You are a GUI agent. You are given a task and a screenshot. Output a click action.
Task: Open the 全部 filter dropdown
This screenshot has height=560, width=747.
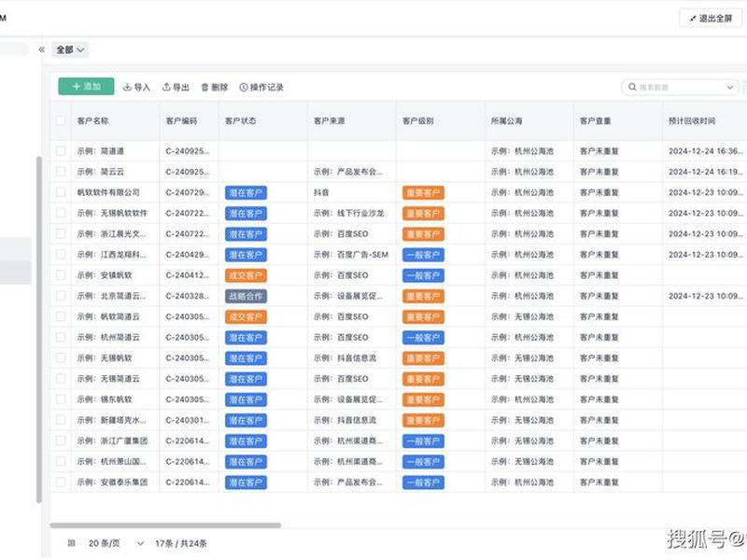point(70,49)
